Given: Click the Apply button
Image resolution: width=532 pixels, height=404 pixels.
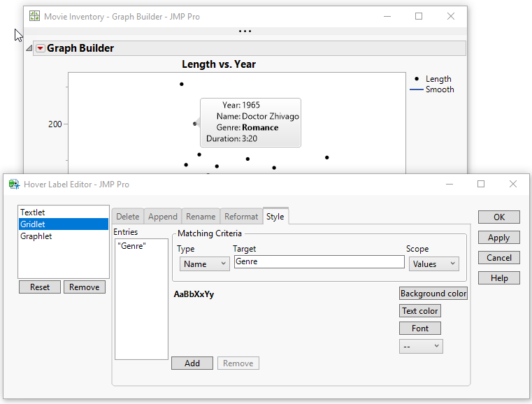Looking at the screenshot, I should pos(498,238).
